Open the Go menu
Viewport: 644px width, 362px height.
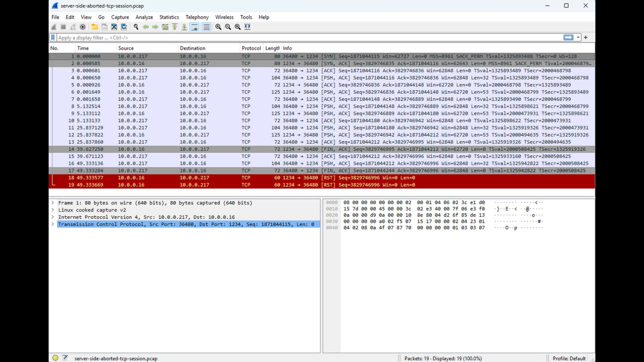pos(101,17)
